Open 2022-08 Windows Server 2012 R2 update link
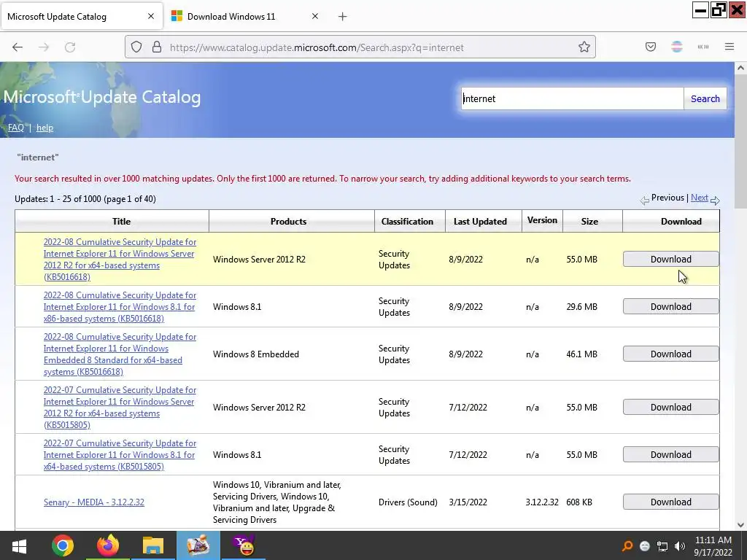The image size is (747, 560). point(120,260)
